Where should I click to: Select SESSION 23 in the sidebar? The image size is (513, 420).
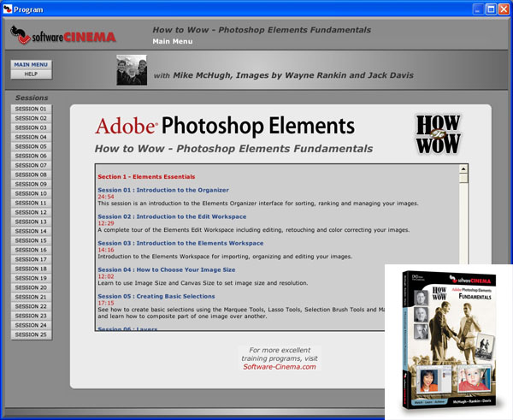click(x=31, y=316)
